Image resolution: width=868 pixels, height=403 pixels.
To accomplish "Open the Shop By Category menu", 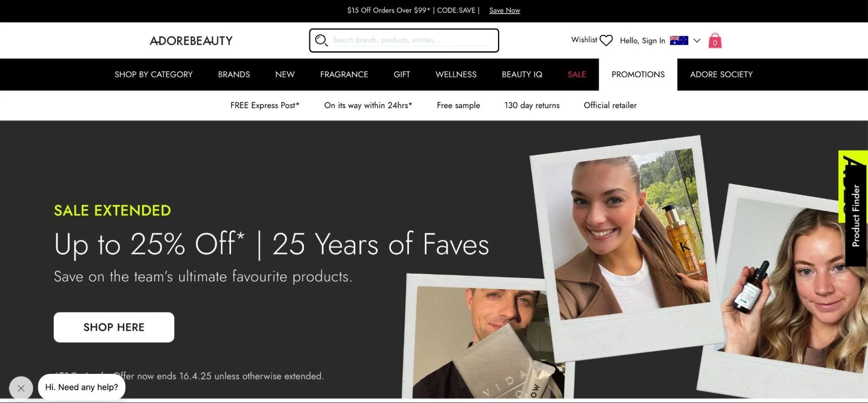I will click(154, 74).
